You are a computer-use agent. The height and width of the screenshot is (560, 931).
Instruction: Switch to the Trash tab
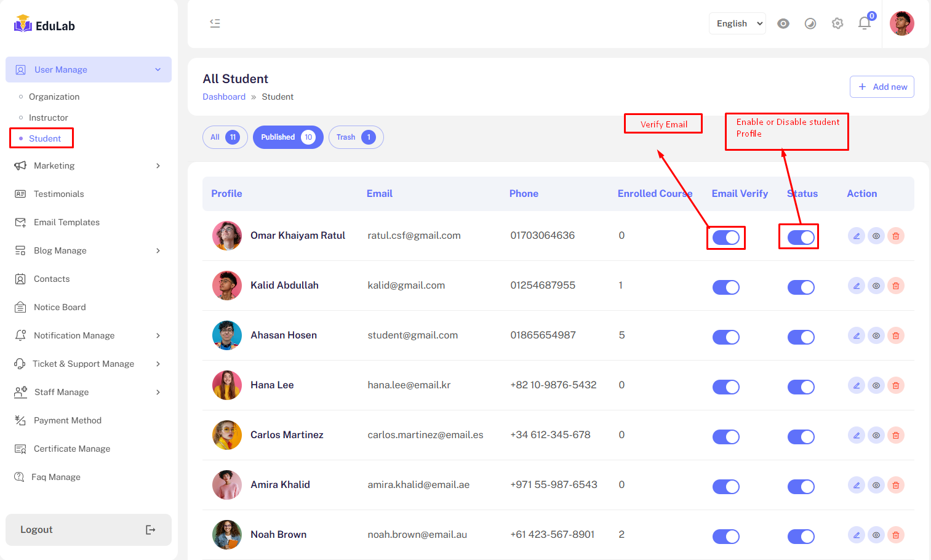coord(356,137)
